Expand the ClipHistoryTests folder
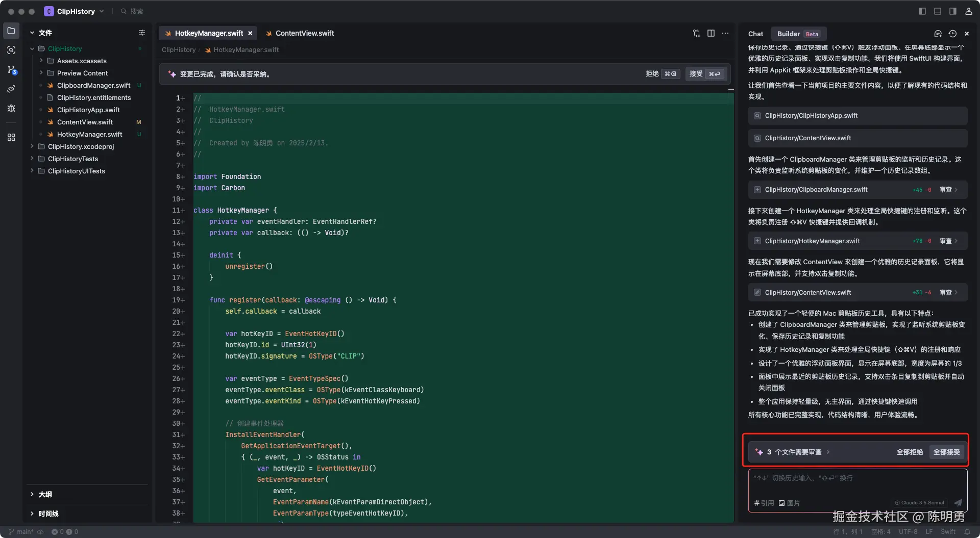This screenshot has height=538, width=980. (x=73, y=159)
